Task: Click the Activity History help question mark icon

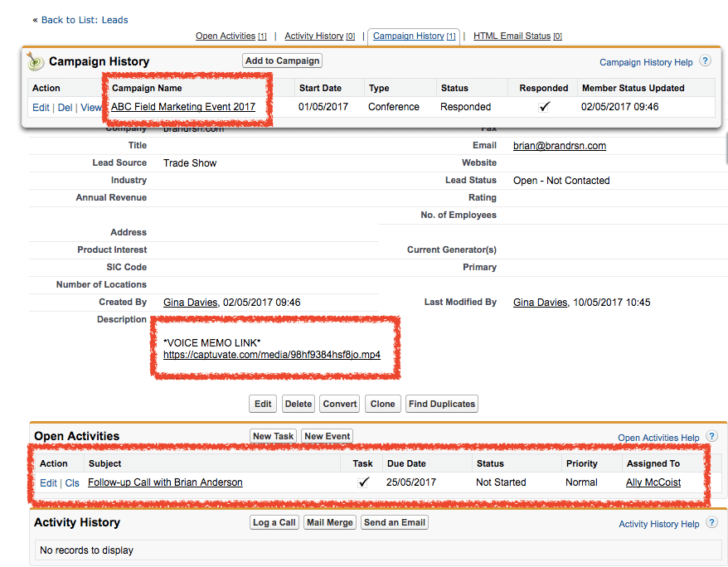Action: (711, 523)
